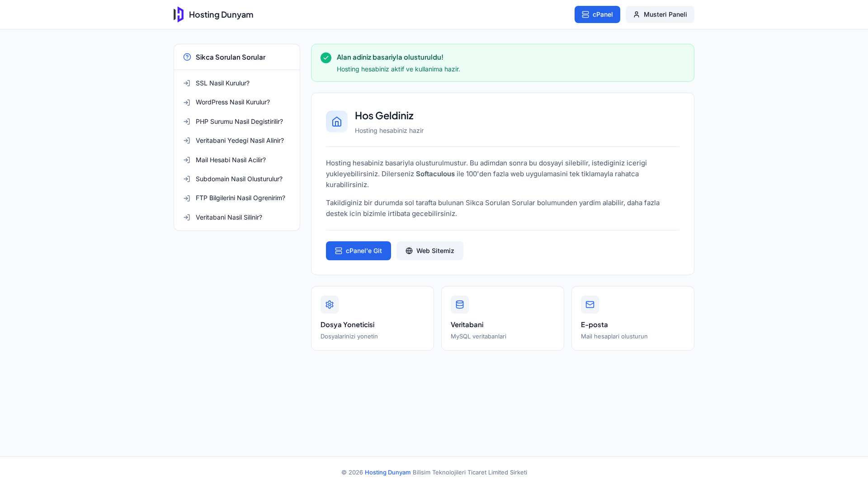Open Mail Hesabi Nasil Acilir? FAQ
This screenshot has width=868, height=488.
click(237, 160)
